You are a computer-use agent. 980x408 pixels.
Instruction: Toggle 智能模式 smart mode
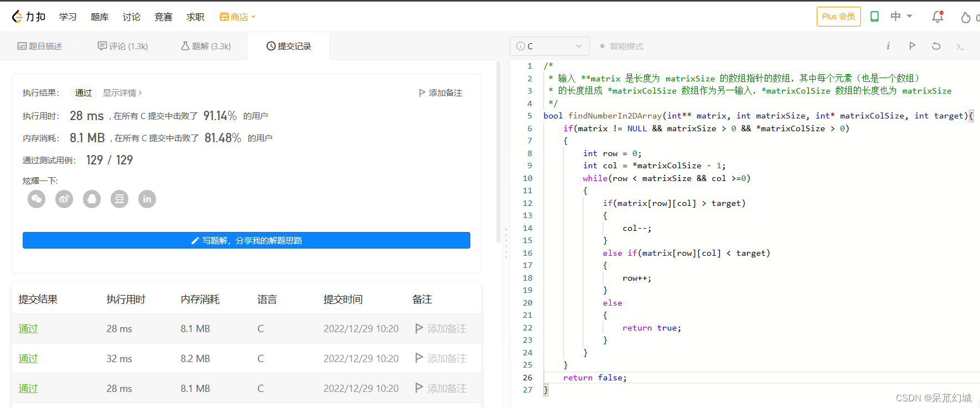(621, 46)
